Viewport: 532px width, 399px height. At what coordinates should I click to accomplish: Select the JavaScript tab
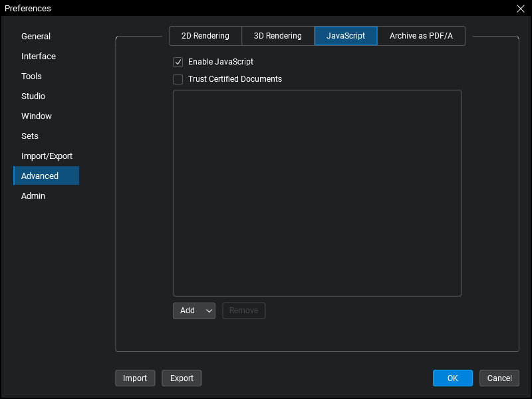tap(346, 36)
